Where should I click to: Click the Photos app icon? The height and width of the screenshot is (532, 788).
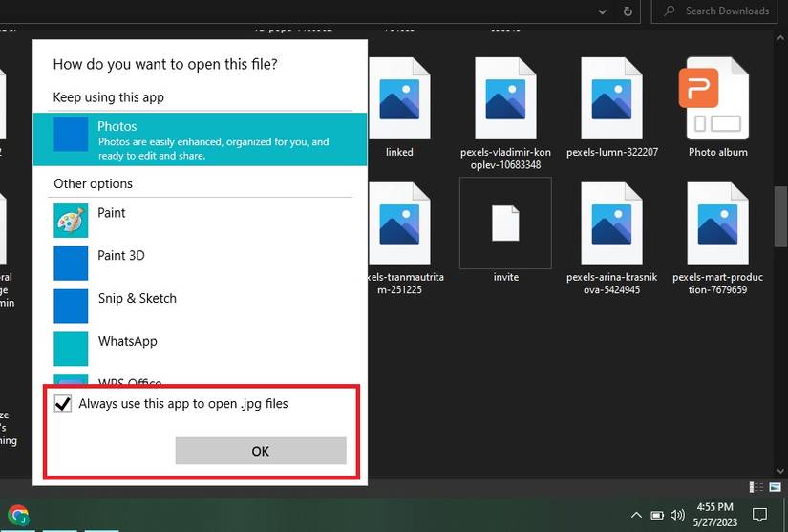(x=71, y=134)
